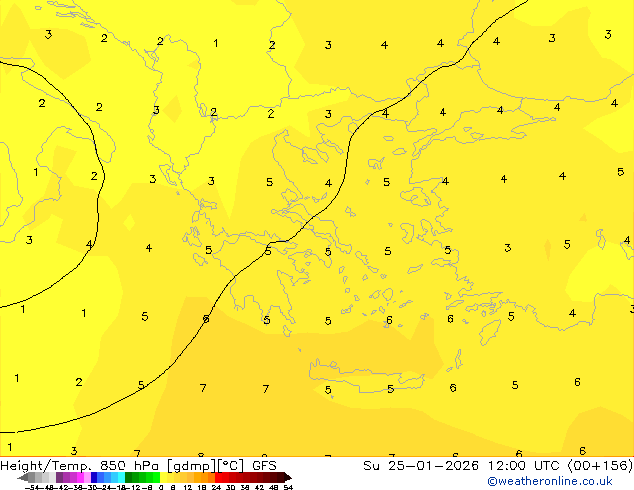This screenshot has width=634, height=490.
Task: Click the "(00+156)" forecast offset text
Action: [600, 466]
